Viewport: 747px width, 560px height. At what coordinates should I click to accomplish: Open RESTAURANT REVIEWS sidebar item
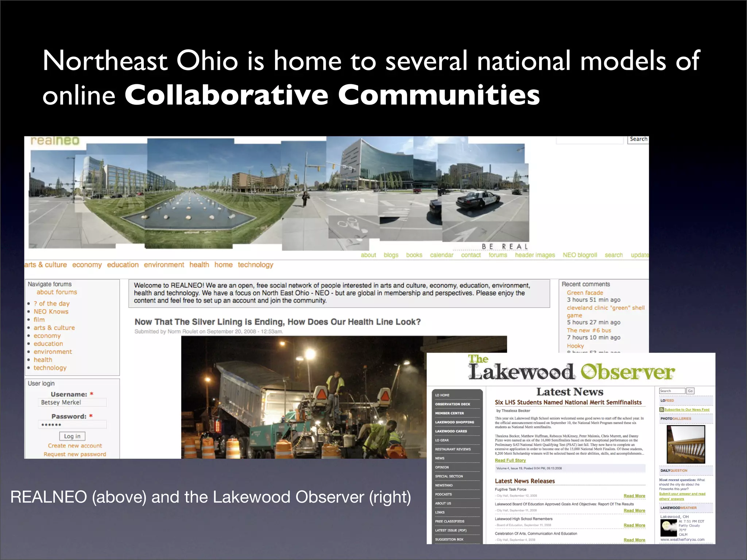tap(453, 449)
